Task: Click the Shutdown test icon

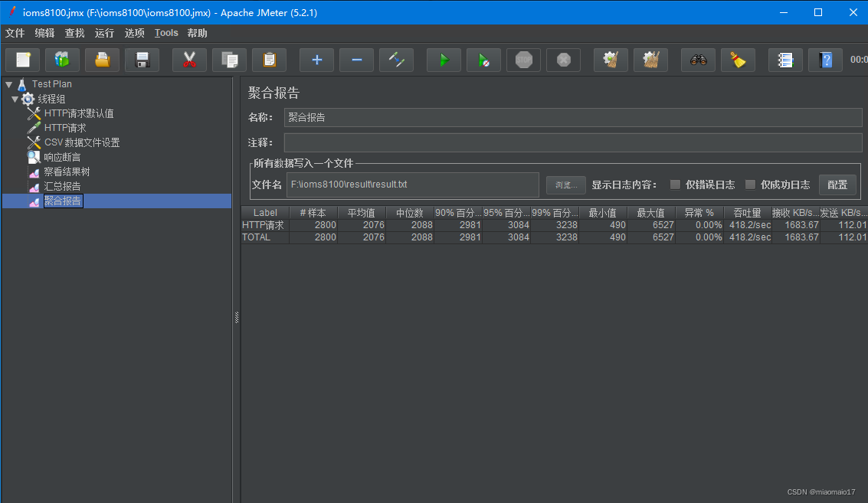Action: (x=564, y=60)
